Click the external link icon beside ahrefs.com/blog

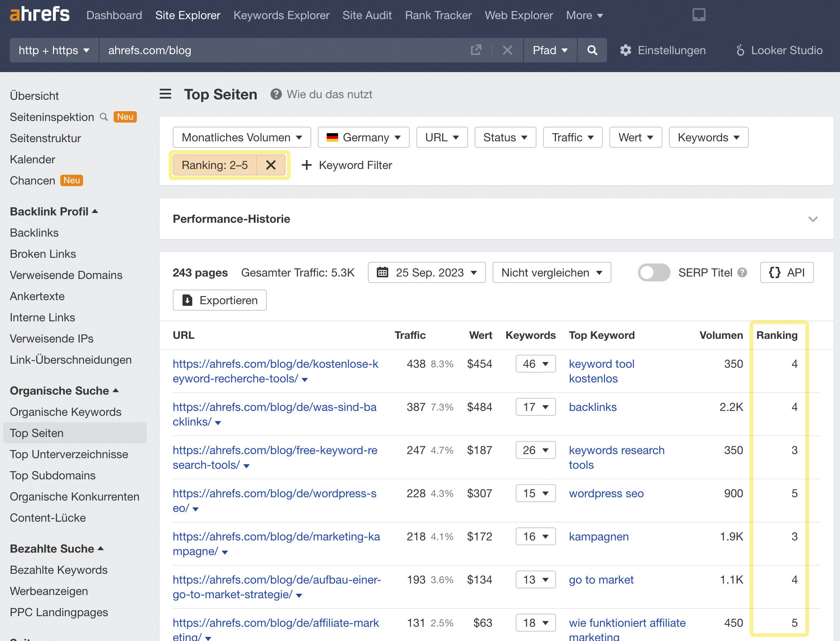click(x=476, y=50)
